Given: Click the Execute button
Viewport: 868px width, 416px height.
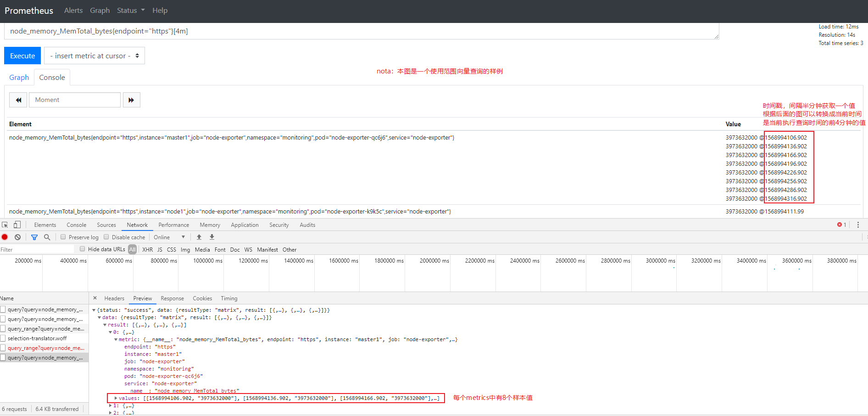Looking at the screenshot, I should [x=22, y=56].
